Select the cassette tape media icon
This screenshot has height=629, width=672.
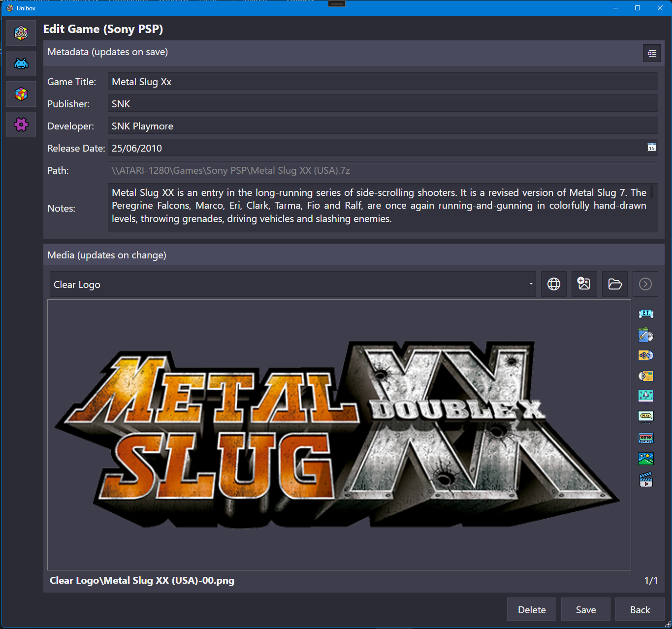tap(646, 438)
